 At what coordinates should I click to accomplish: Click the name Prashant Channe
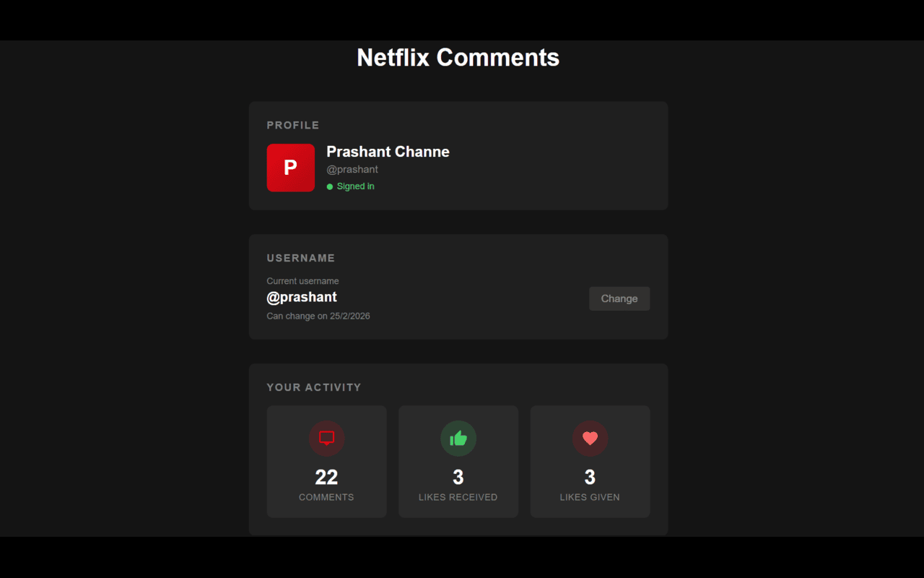[x=388, y=152]
